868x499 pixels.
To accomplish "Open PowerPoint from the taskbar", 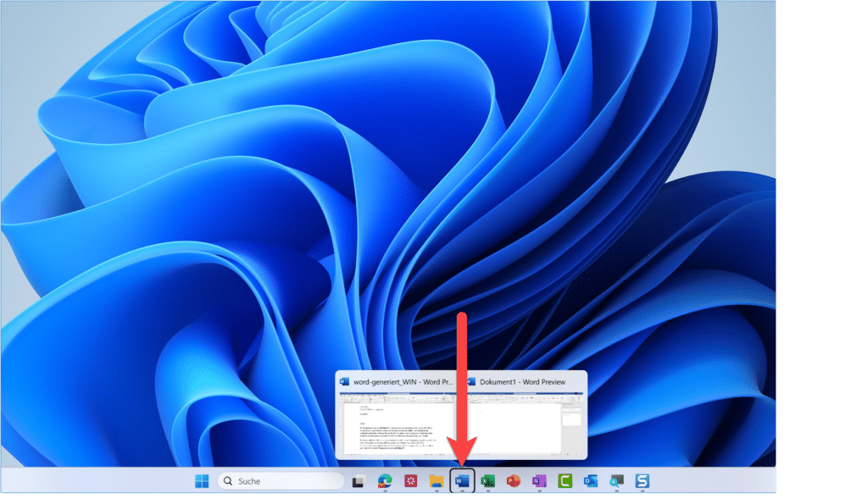I will (514, 481).
